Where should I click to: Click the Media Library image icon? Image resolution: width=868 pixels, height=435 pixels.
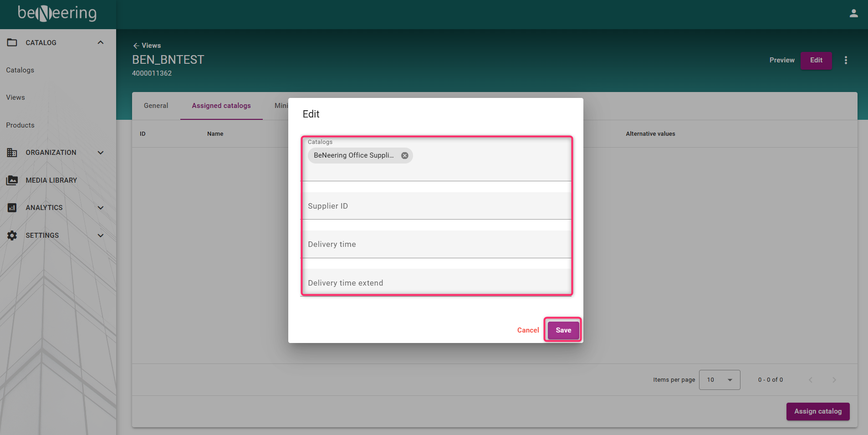pyautogui.click(x=12, y=180)
